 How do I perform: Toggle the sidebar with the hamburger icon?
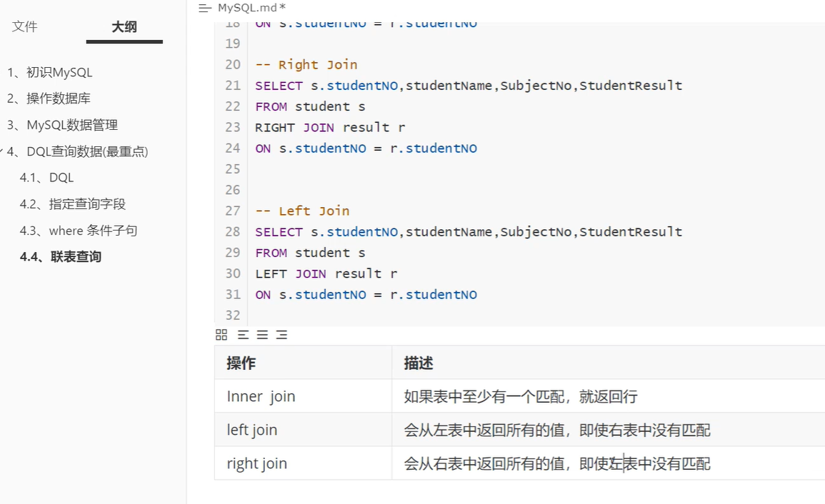[x=205, y=8]
